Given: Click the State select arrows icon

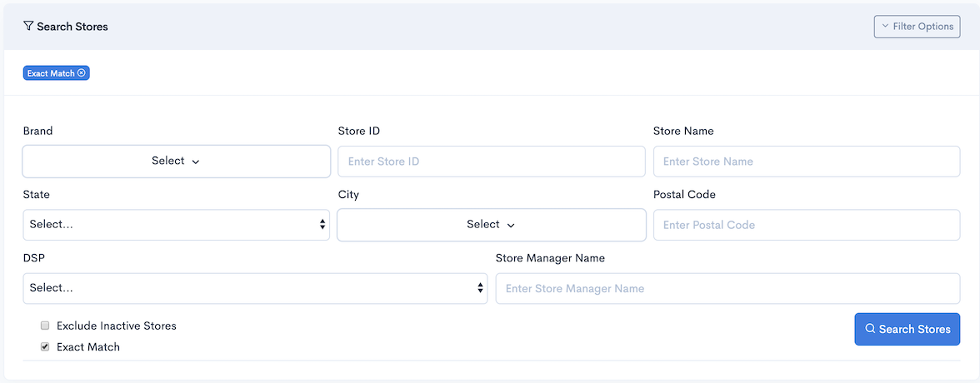Looking at the screenshot, I should point(322,224).
